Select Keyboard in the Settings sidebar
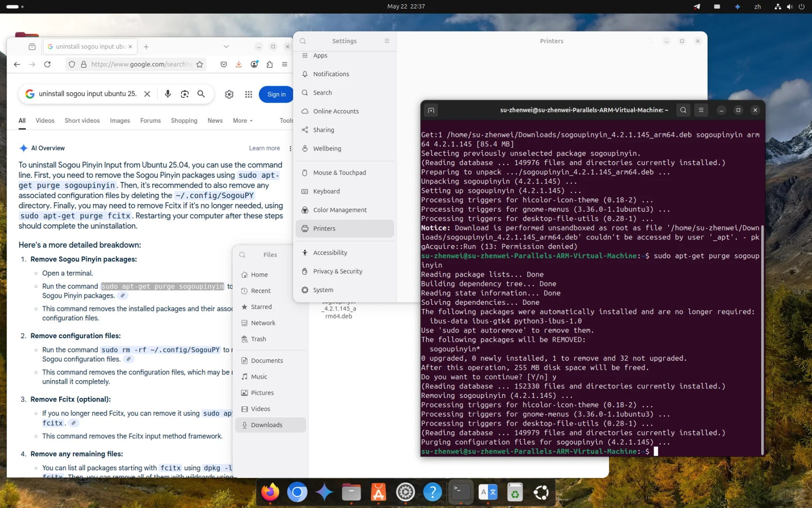812x508 pixels. 327,191
